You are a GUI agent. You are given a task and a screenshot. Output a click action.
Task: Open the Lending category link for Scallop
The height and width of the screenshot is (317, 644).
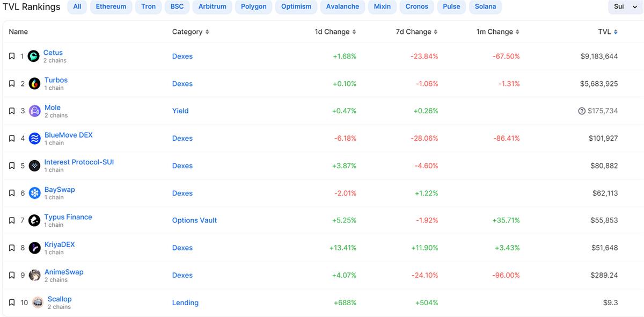click(x=185, y=302)
